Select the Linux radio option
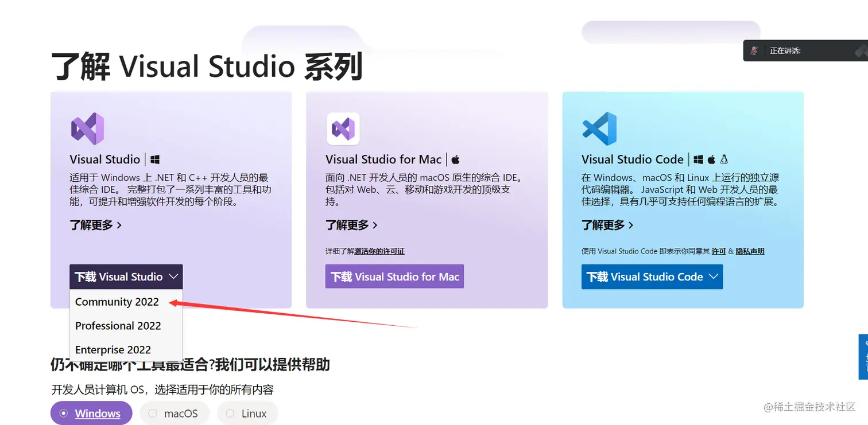868x425 pixels. pyautogui.click(x=247, y=414)
